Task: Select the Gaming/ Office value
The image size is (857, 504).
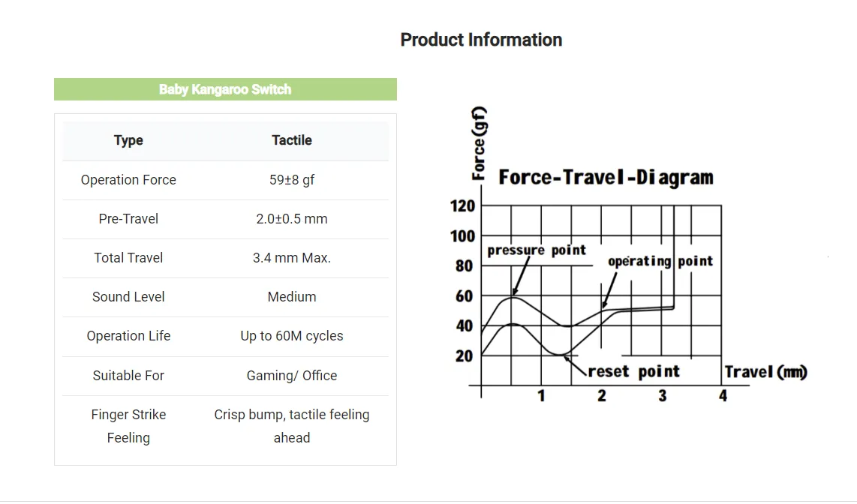Action: [x=291, y=376]
